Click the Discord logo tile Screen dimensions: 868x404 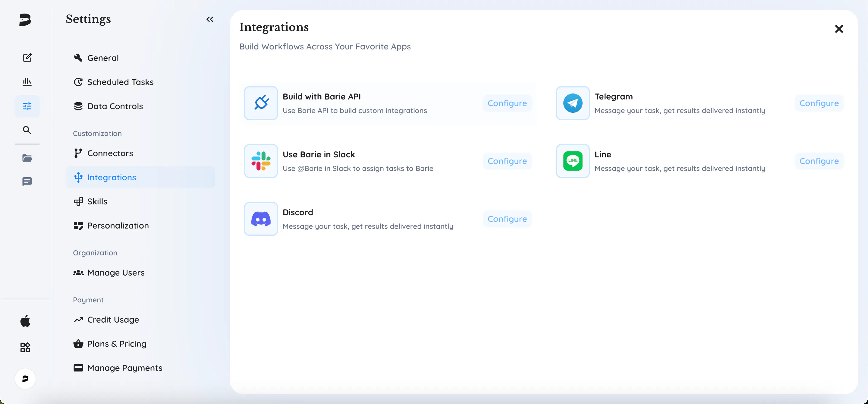[x=261, y=219]
